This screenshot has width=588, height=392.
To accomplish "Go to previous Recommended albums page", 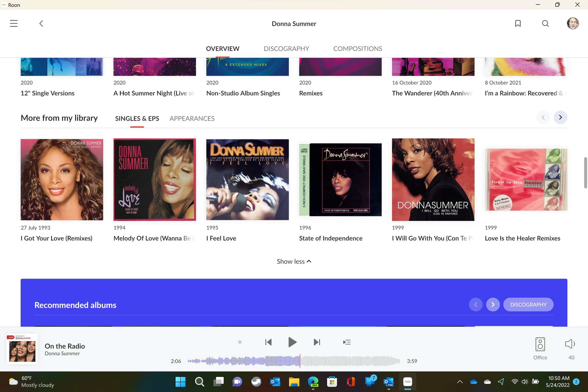I will click(476, 304).
